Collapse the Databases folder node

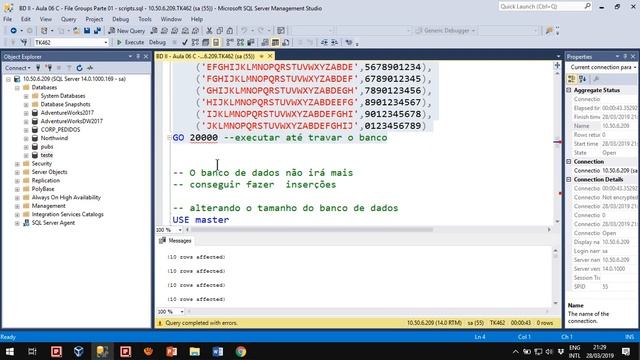tap(17, 88)
